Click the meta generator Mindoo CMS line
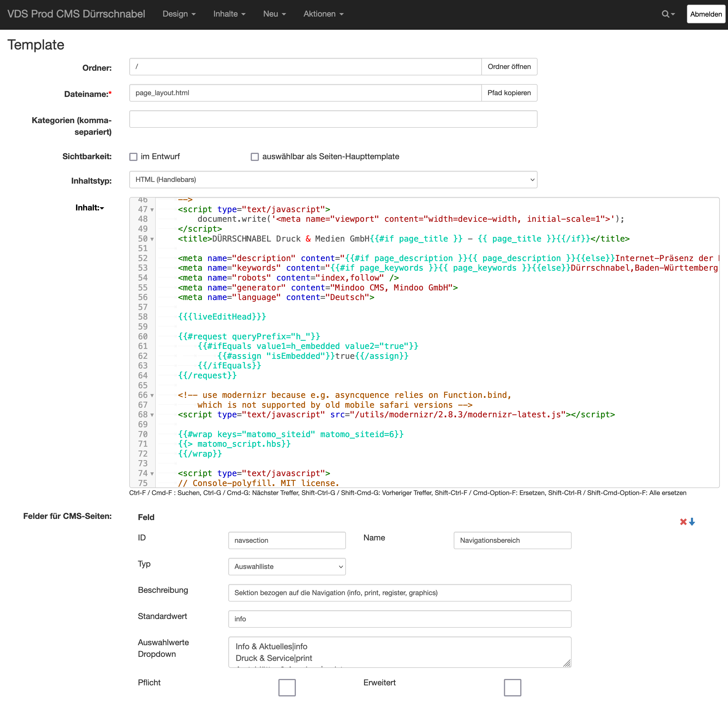The width and height of the screenshot is (728, 713). tap(318, 288)
